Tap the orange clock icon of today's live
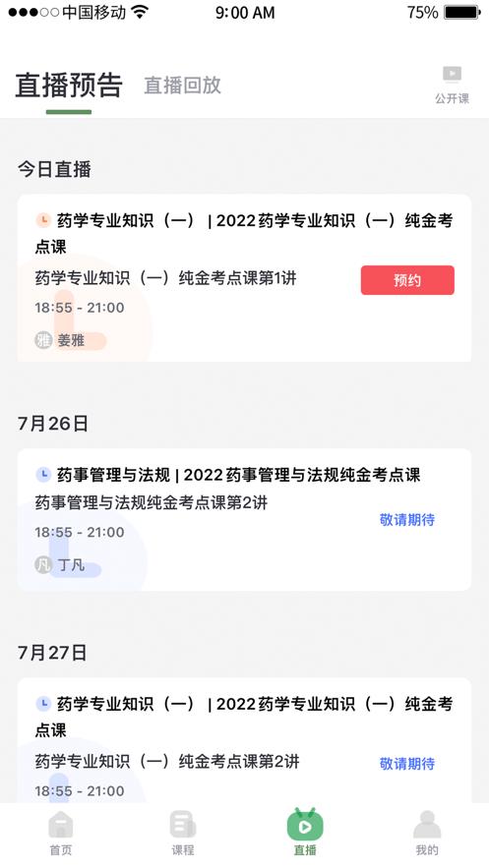The height and width of the screenshot is (868, 489). pos(43,220)
